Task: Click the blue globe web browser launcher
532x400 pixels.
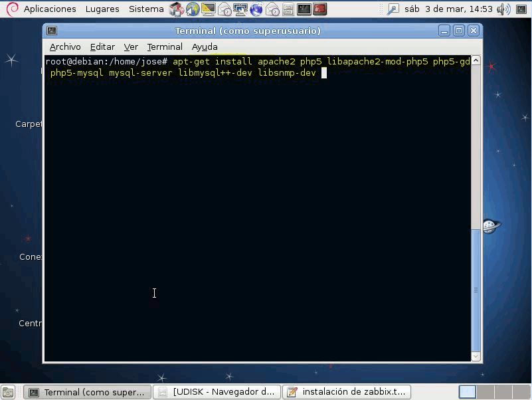Action: 256,9
